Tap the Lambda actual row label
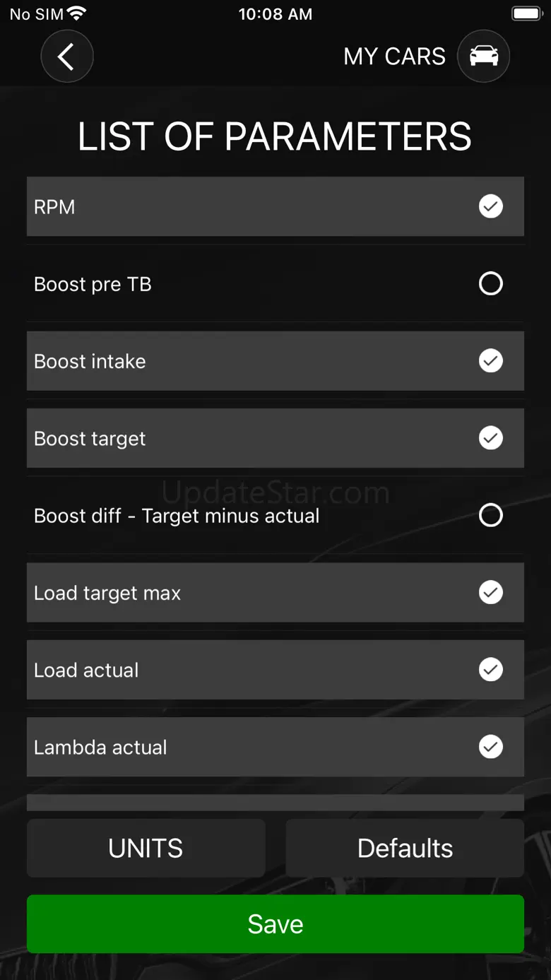The image size is (551, 980). (100, 747)
